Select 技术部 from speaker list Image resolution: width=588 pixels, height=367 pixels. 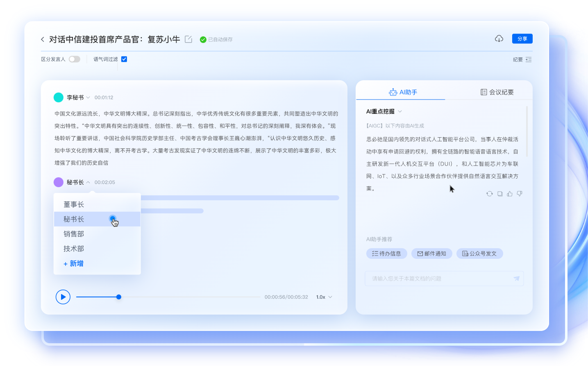click(x=97, y=249)
